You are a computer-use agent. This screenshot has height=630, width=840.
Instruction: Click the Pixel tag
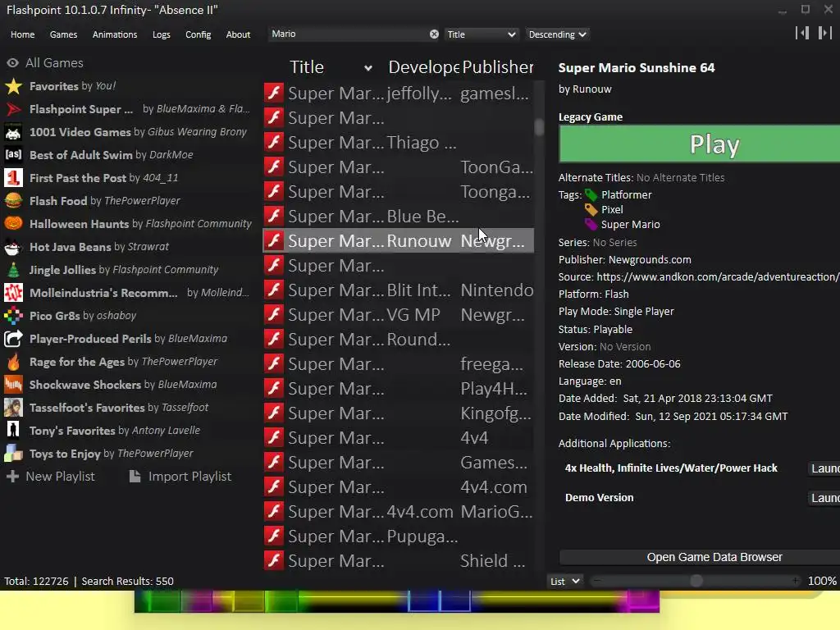pyautogui.click(x=612, y=209)
